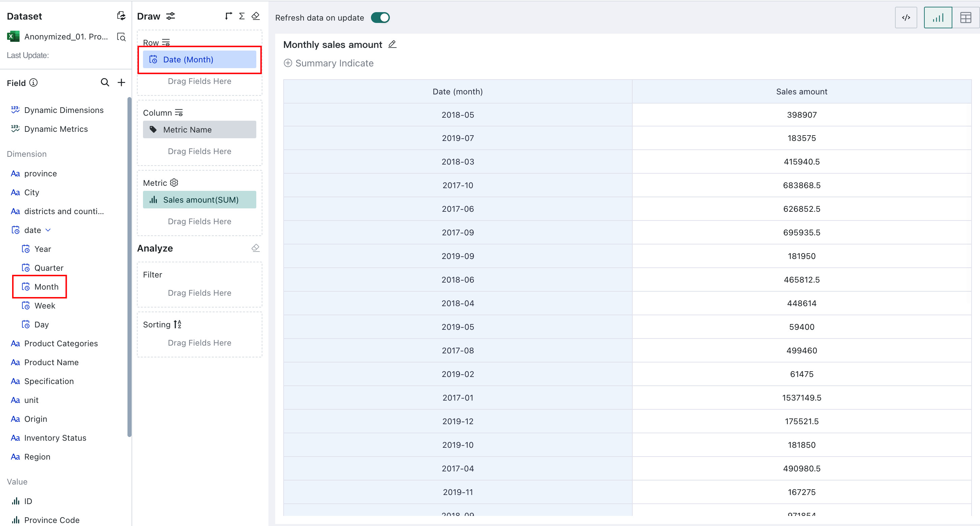This screenshot has width=980, height=526.
Task: Click the 2019-12 date cell
Action: 458,421
